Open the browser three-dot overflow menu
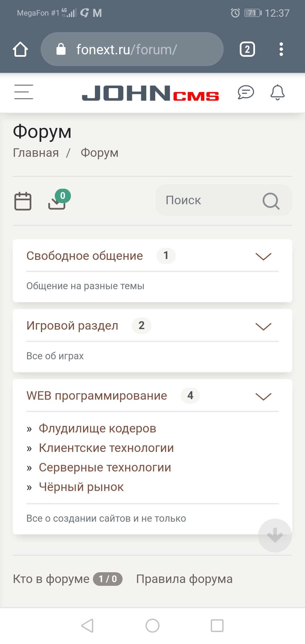 tap(281, 49)
